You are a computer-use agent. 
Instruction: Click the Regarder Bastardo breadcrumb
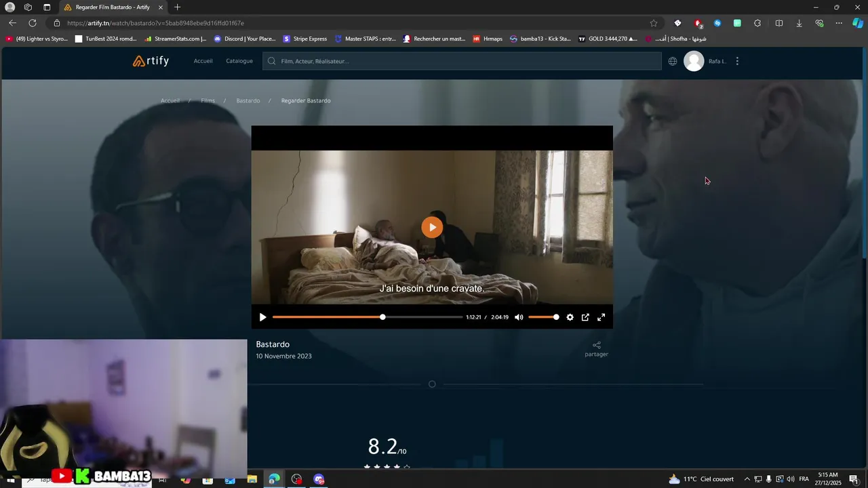click(306, 100)
